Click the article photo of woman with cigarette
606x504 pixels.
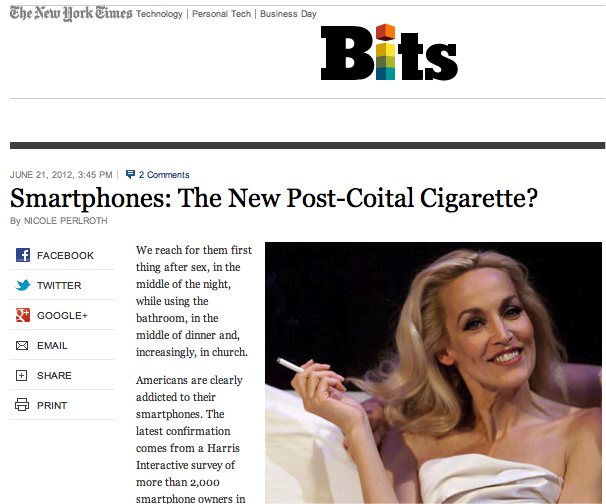pos(433,373)
